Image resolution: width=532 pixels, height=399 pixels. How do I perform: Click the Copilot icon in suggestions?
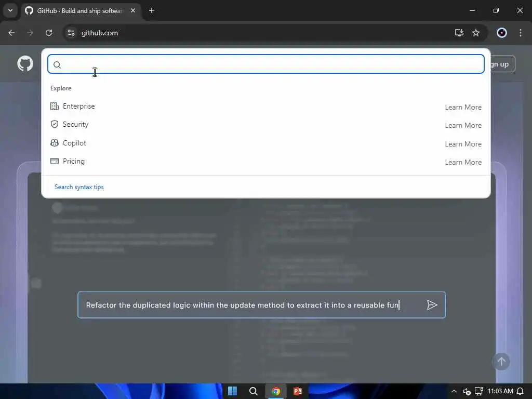point(54,143)
